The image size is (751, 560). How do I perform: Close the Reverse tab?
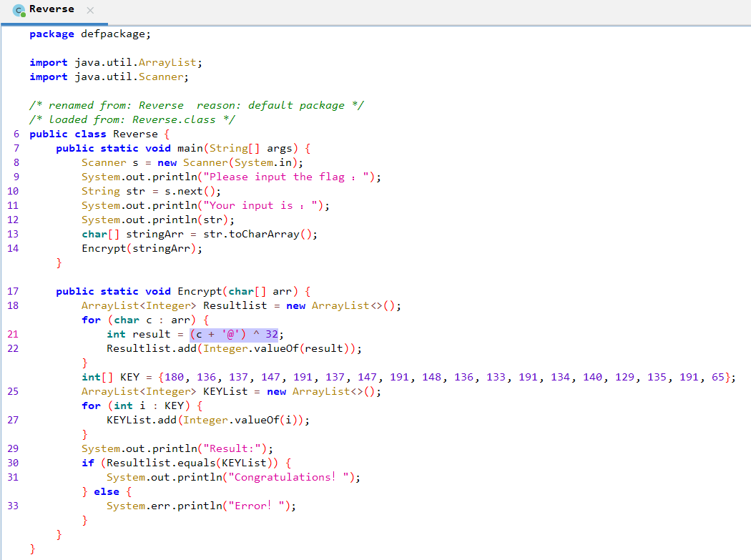[x=90, y=10]
